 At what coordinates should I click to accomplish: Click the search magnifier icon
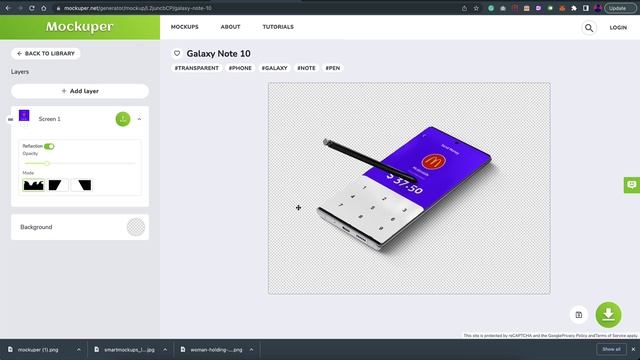click(589, 28)
